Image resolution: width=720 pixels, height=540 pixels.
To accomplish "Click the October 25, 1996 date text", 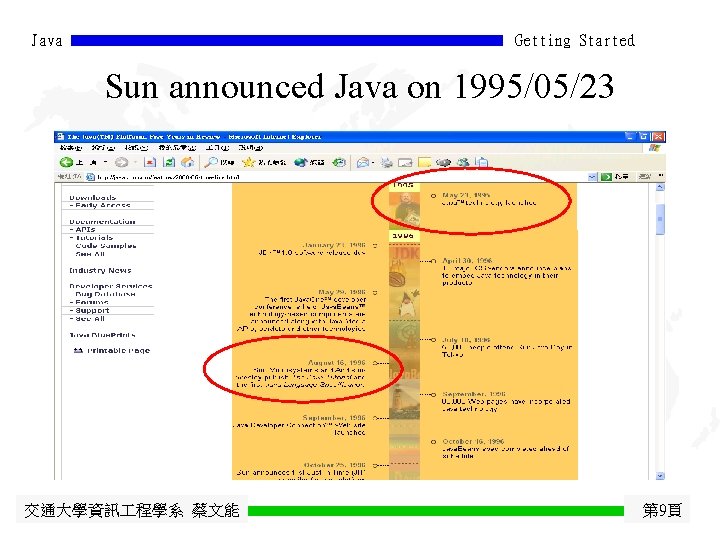I will [x=335, y=465].
